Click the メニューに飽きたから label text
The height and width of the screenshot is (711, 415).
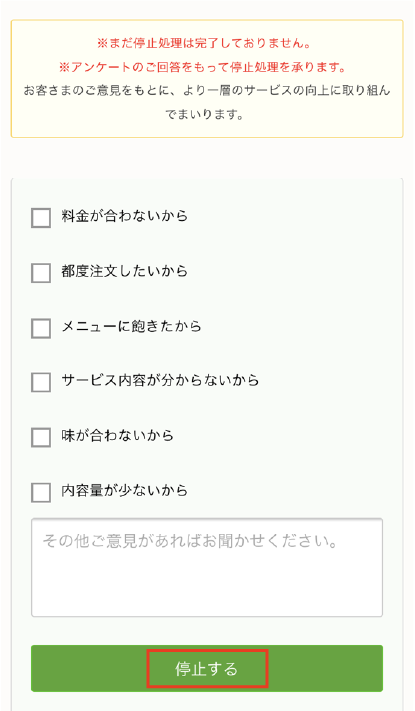(x=132, y=326)
